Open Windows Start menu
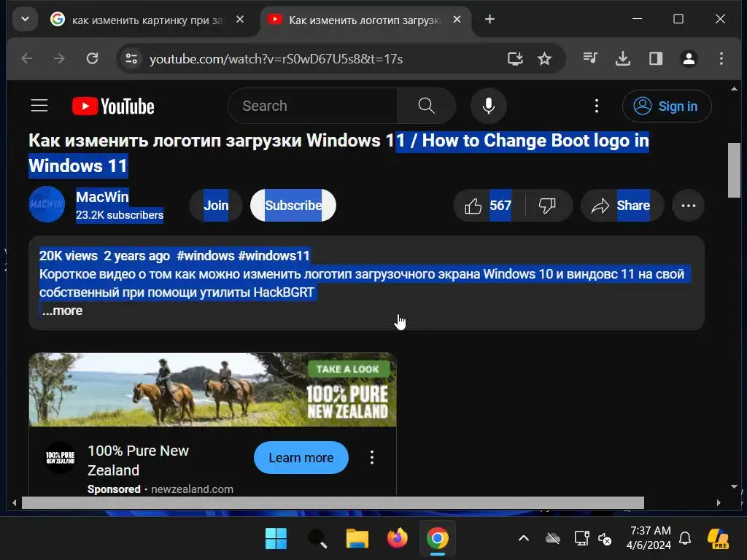The height and width of the screenshot is (560, 747). [276, 539]
